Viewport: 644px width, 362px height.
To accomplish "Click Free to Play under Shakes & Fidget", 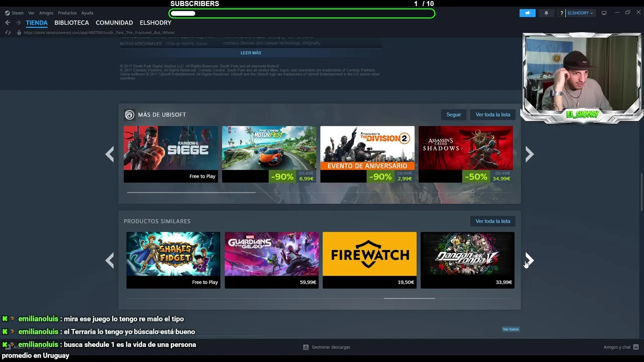I will pyautogui.click(x=205, y=283).
